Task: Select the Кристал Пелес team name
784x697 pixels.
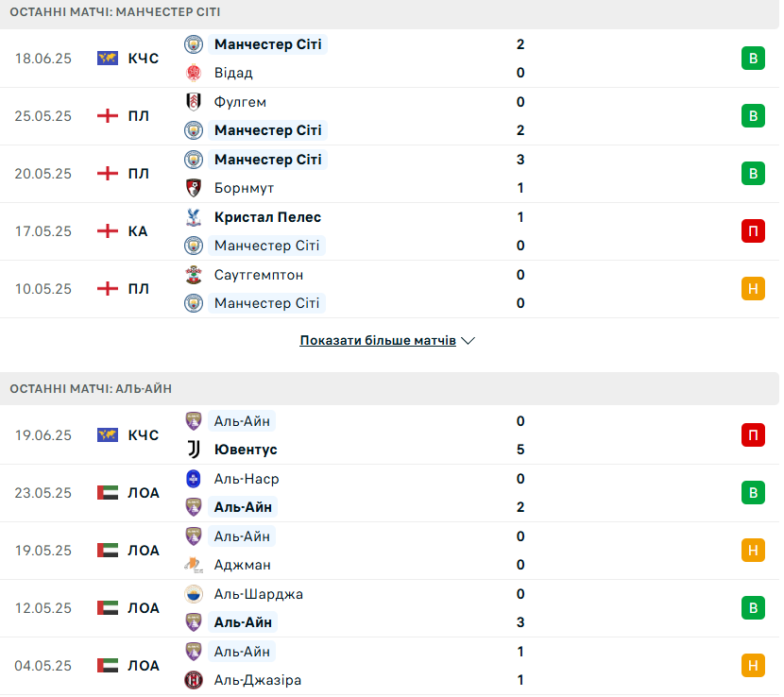Action: coord(267,217)
